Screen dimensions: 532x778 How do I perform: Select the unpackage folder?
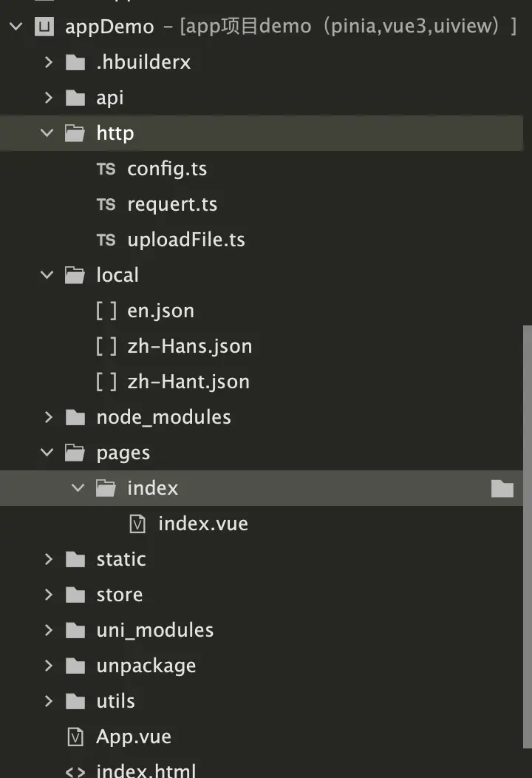[146, 666]
